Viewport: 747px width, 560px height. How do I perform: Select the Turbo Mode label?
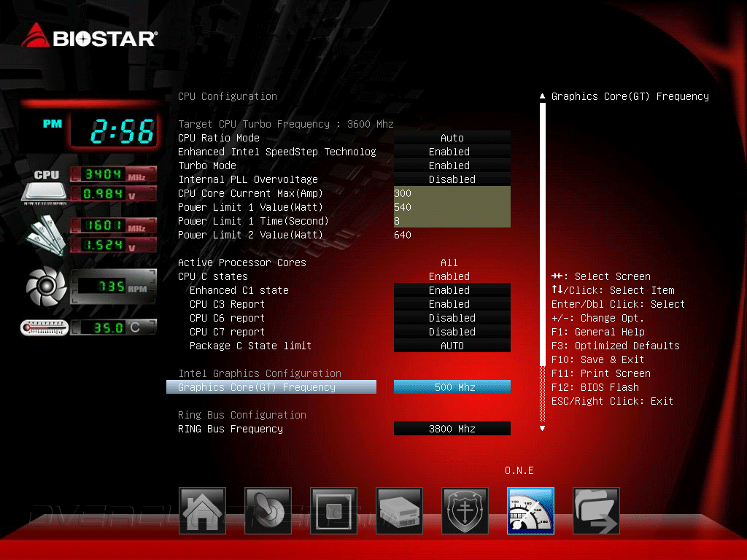(x=206, y=166)
